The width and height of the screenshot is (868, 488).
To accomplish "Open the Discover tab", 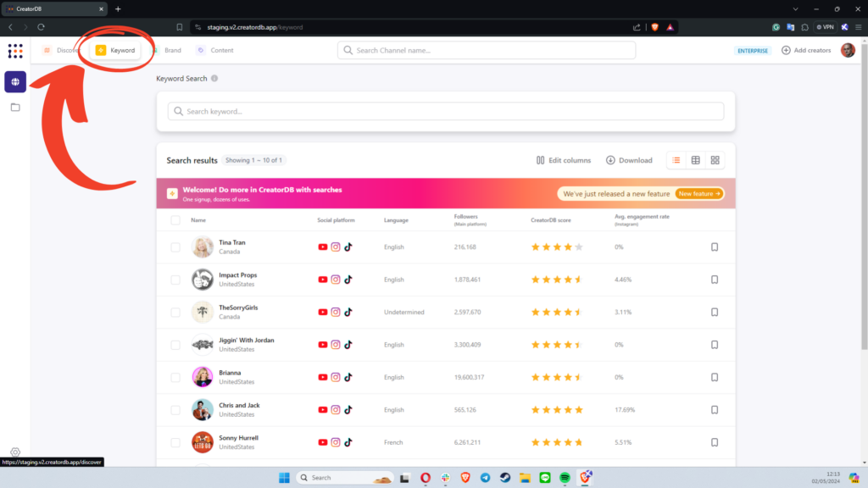I will (61, 50).
